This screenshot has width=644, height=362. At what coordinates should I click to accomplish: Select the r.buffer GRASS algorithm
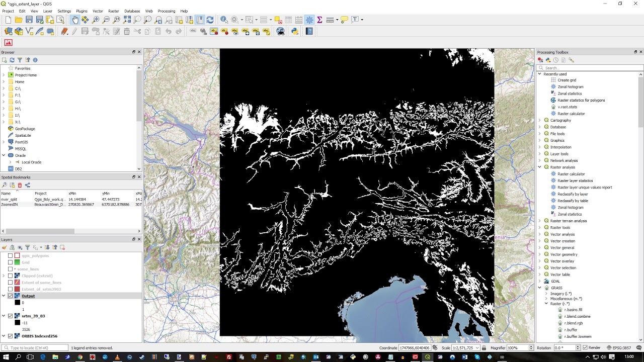coord(571,330)
